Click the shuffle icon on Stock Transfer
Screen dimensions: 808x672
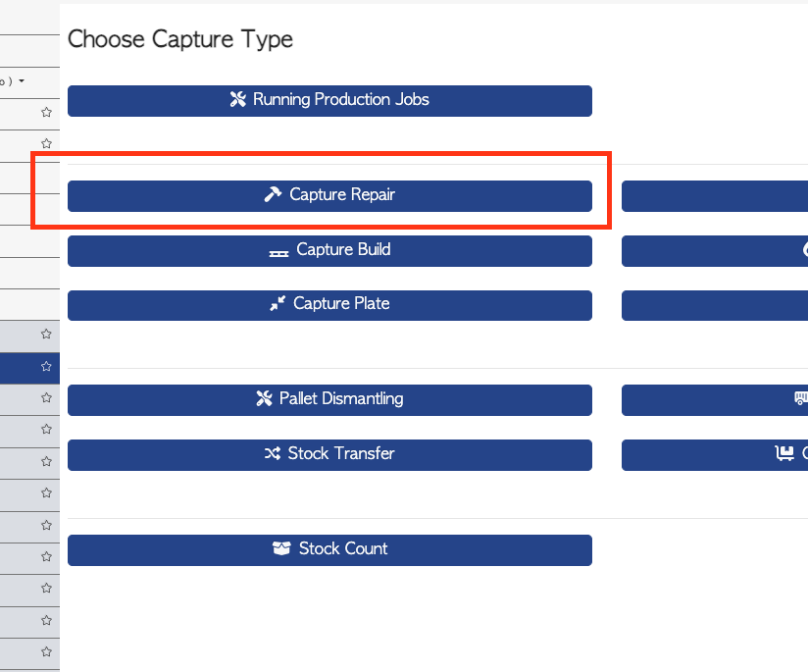click(272, 453)
